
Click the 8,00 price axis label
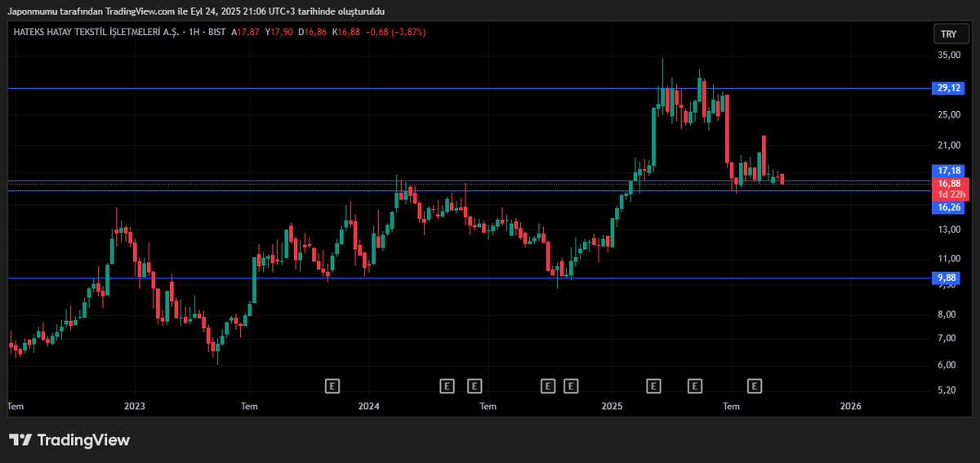(x=947, y=314)
